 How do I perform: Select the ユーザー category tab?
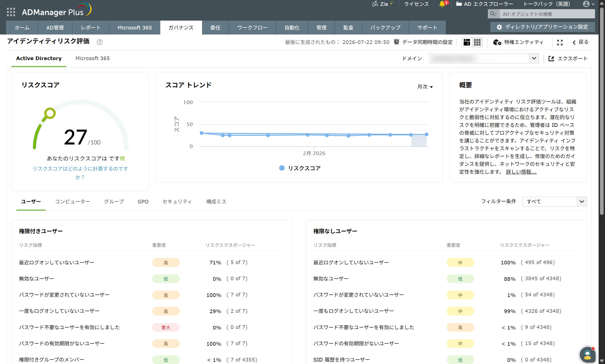[x=31, y=201]
